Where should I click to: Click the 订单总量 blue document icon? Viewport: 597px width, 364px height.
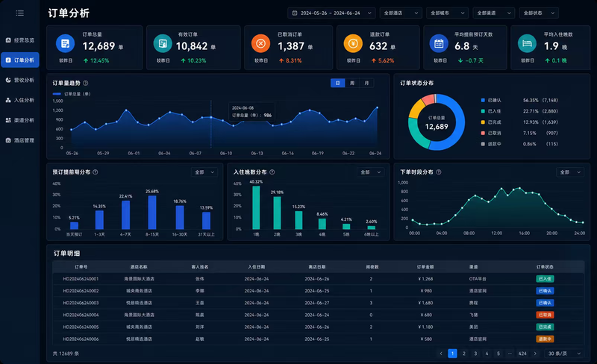pyautogui.click(x=65, y=43)
